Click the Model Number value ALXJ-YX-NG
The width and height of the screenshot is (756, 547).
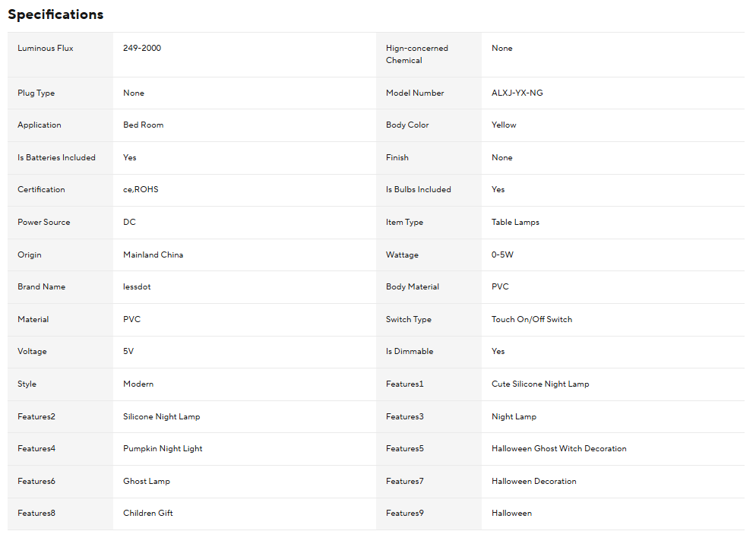point(517,93)
